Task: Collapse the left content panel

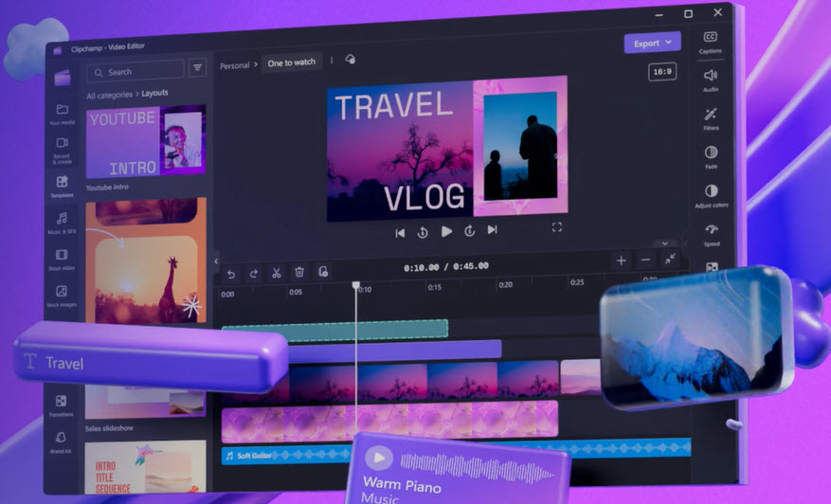Action: click(x=216, y=261)
